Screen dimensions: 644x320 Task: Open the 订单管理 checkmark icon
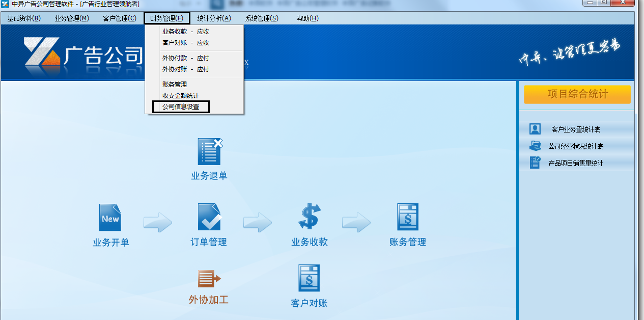210,217
